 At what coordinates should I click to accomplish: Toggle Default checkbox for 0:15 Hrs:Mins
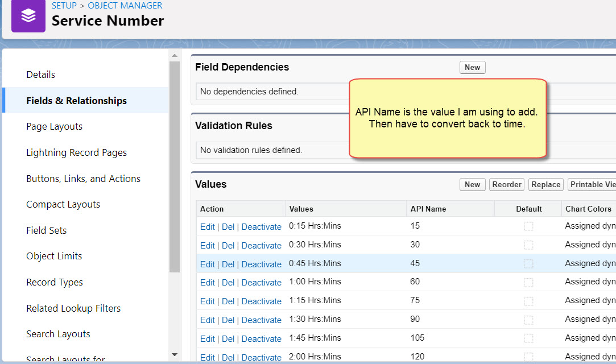[x=528, y=226]
